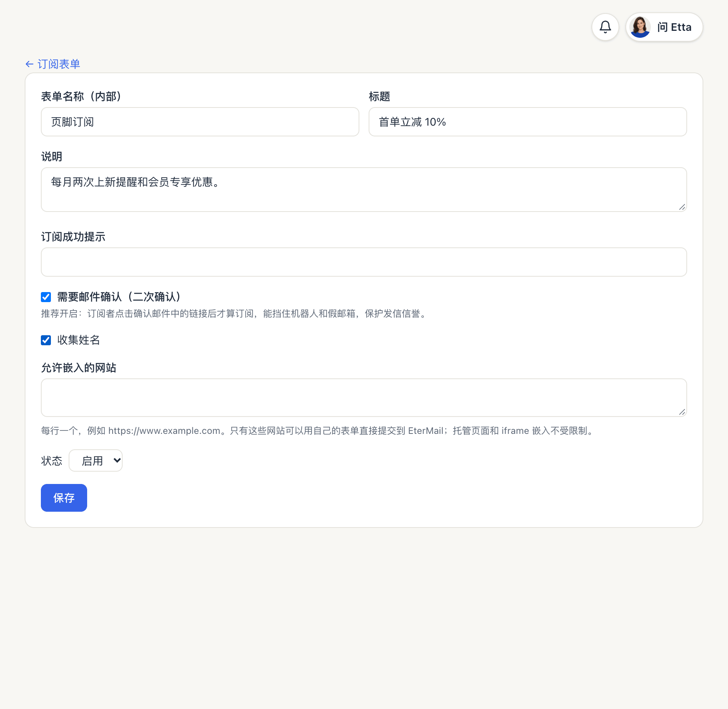Click the 表单名称（内部） label
The width and height of the screenshot is (728, 709).
81,96
